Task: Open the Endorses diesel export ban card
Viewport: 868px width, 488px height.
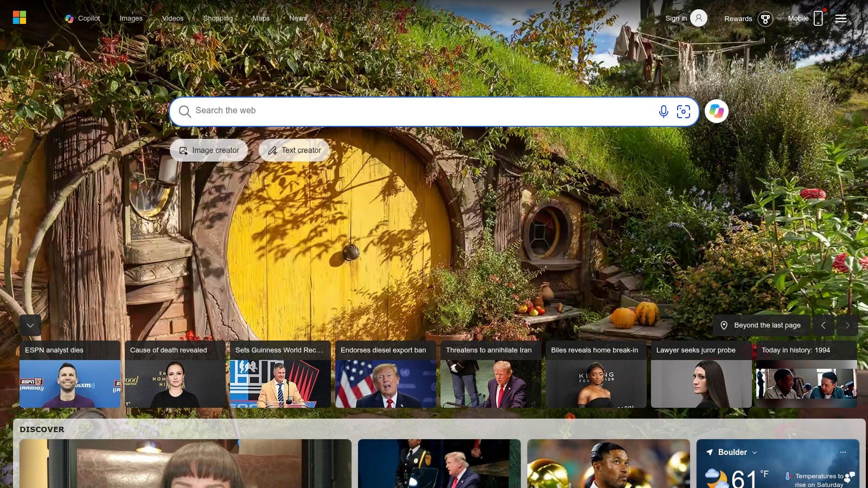Action: [x=386, y=374]
